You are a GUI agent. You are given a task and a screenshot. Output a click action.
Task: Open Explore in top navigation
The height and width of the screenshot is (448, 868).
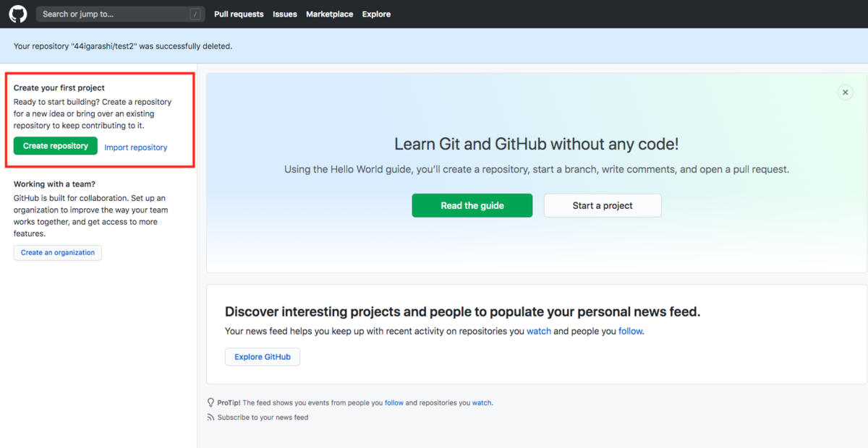[x=376, y=14]
